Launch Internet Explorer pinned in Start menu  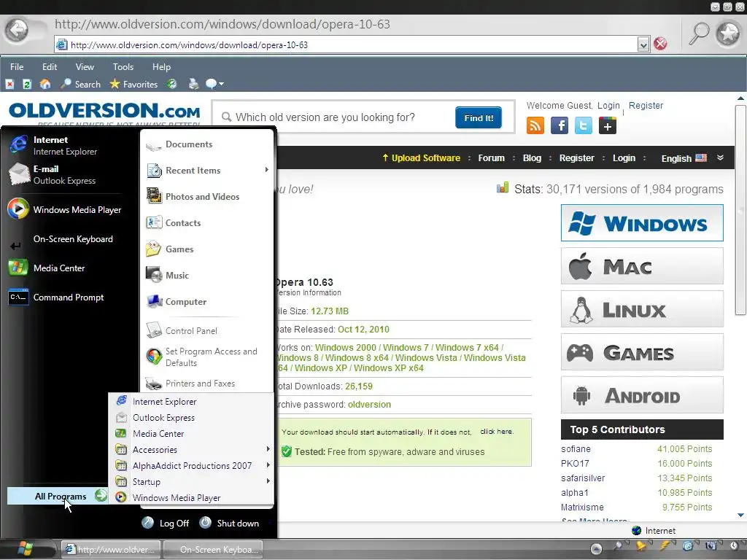64,145
